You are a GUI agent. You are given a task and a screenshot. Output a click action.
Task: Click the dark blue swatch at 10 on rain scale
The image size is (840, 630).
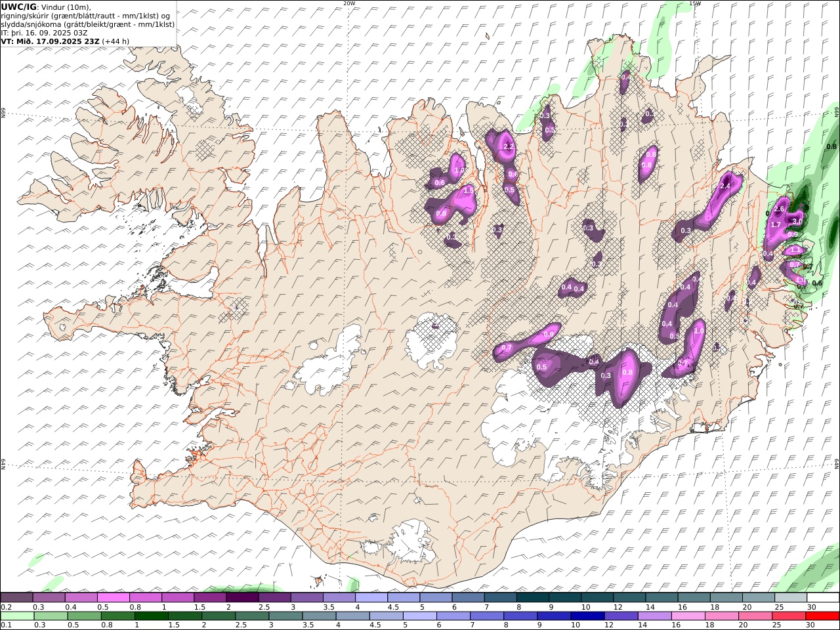click(x=587, y=616)
